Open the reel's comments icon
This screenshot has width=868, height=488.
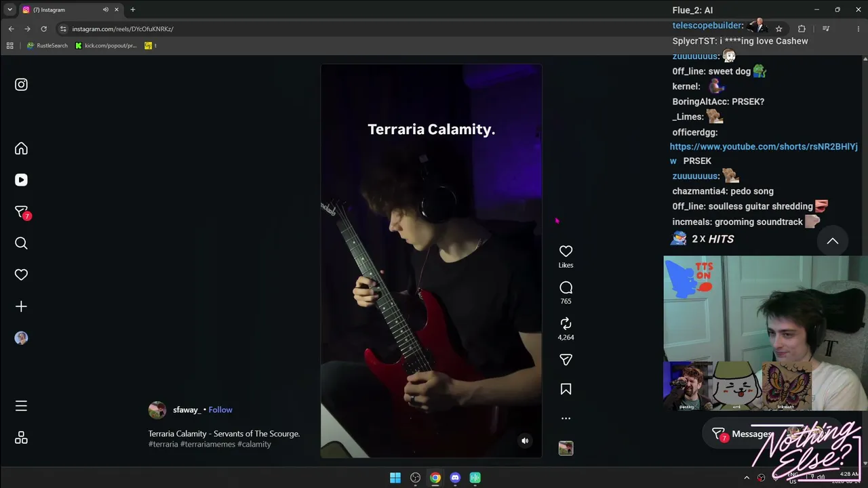pos(566,287)
